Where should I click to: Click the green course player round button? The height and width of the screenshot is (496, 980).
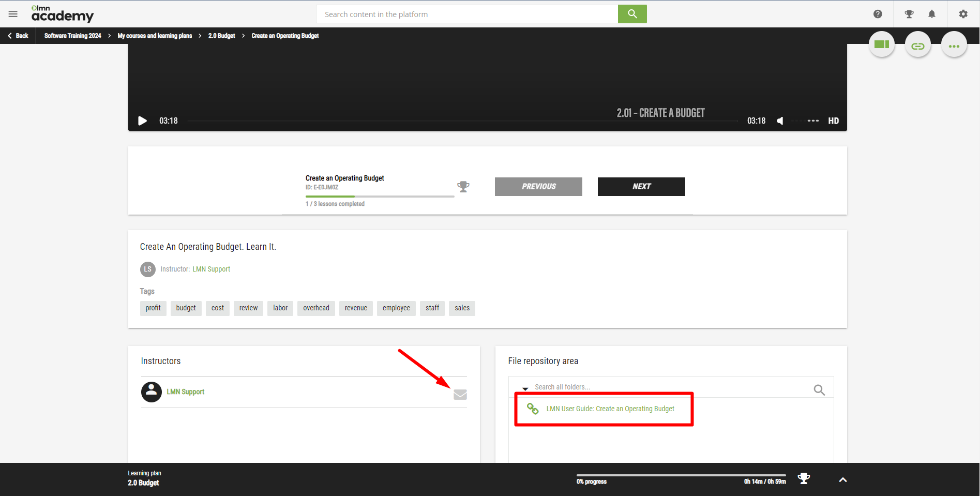click(881, 45)
